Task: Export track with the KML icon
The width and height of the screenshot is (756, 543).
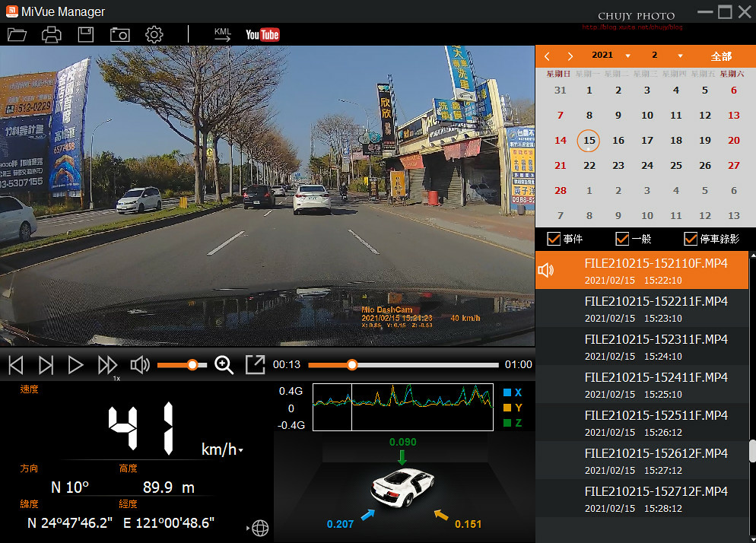Action: point(223,35)
